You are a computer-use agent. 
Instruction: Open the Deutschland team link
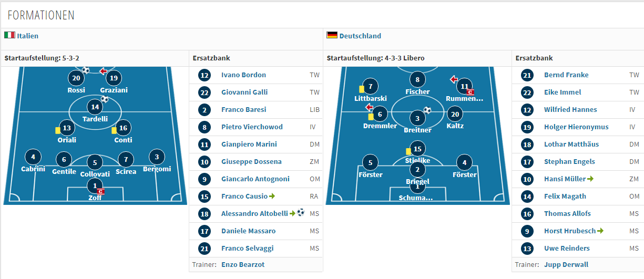pos(360,36)
